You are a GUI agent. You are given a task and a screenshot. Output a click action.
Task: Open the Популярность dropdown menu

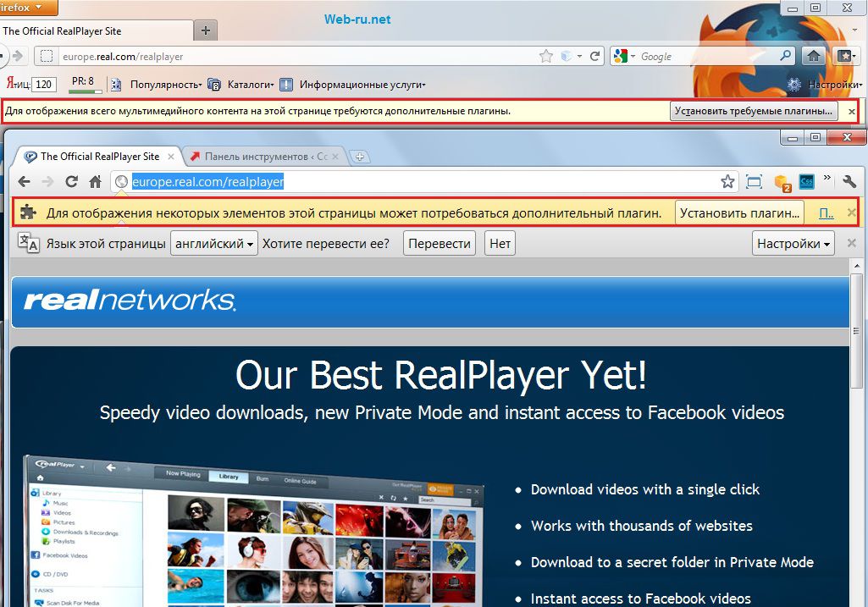coord(166,85)
